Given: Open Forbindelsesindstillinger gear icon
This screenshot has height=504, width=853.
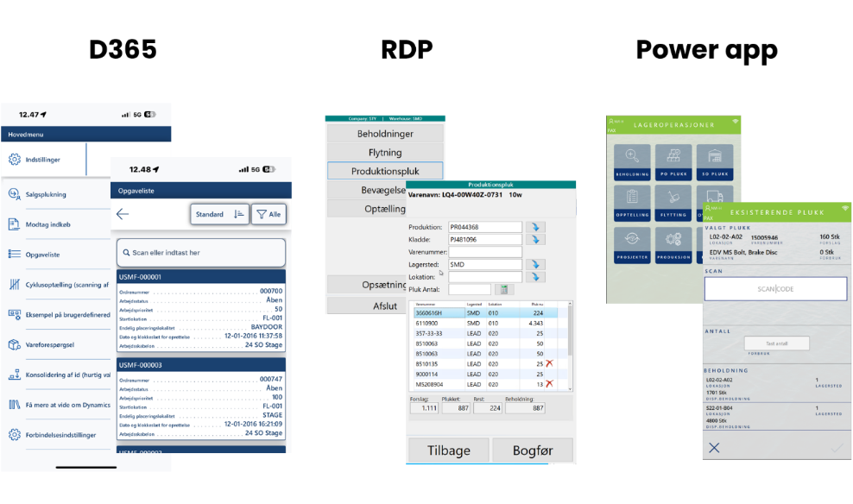Looking at the screenshot, I should pyautogui.click(x=15, y=435).
